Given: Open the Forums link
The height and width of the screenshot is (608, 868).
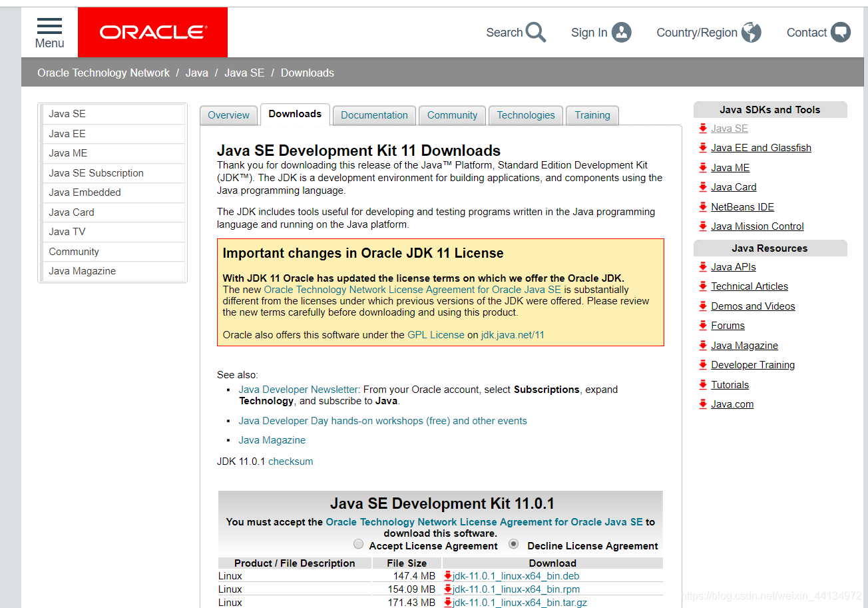Looking at the screenshot, I should click(728, 326).
